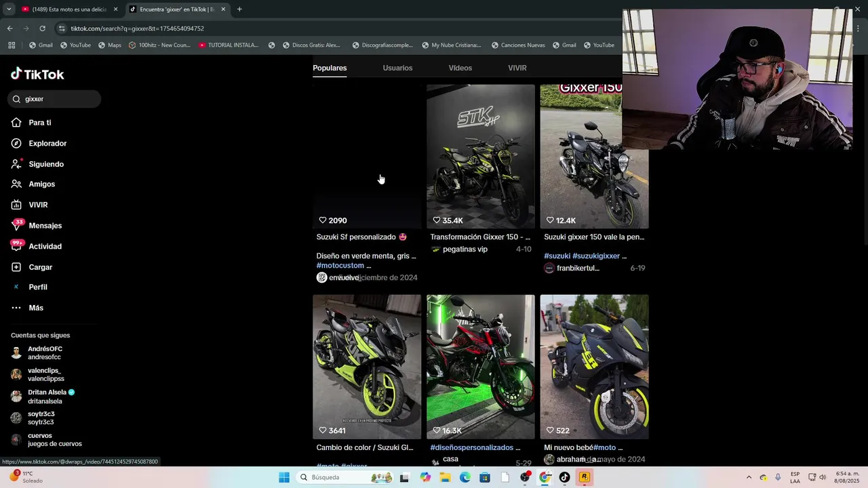Open the Dritan Alsela followed account
The width and height of the screenshot is (868, 488).
(x=45, y=396)
